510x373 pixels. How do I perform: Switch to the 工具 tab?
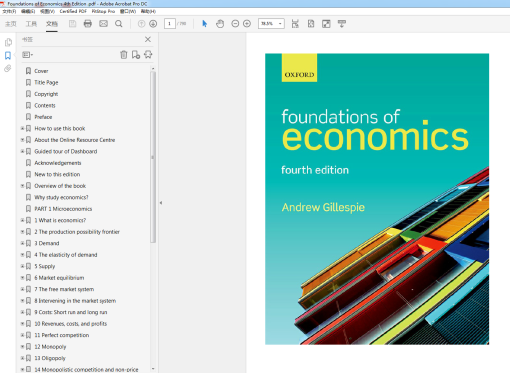coord(31,24)
